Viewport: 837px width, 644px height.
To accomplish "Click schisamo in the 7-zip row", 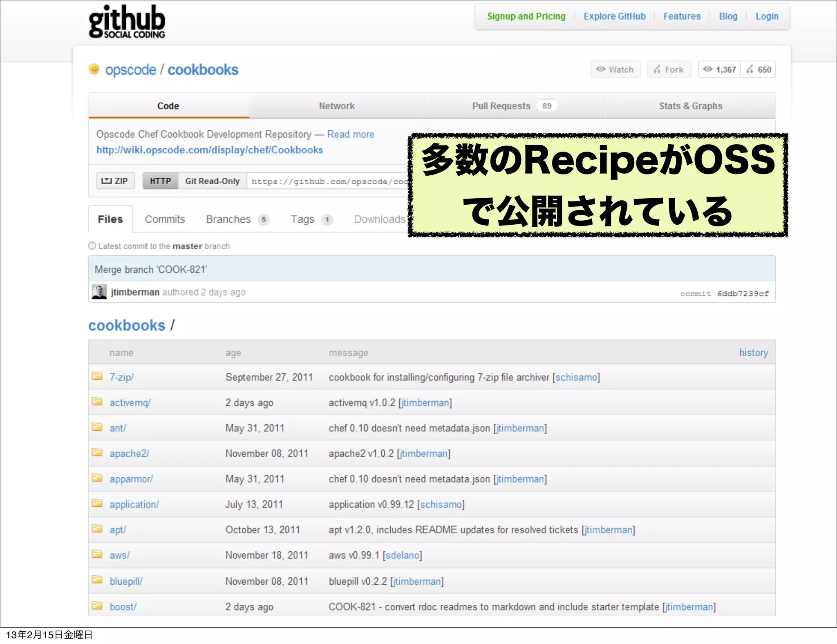I will pos(576,377).
